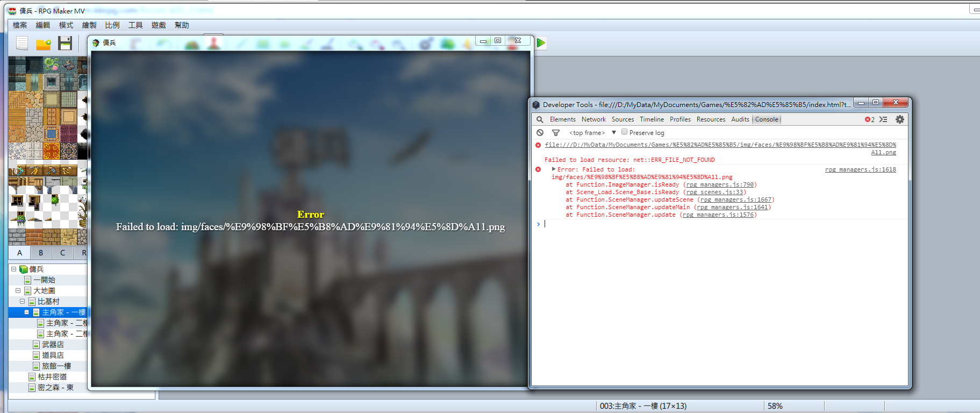
Task: Select the 旅館一樓 map in tree
Action: click(x=56, y=366)
